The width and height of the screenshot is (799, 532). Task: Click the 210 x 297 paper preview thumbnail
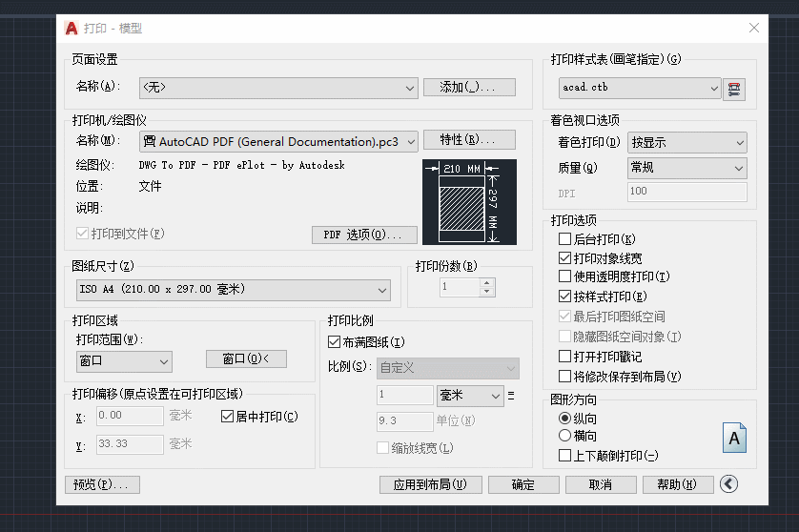(469, 201)
